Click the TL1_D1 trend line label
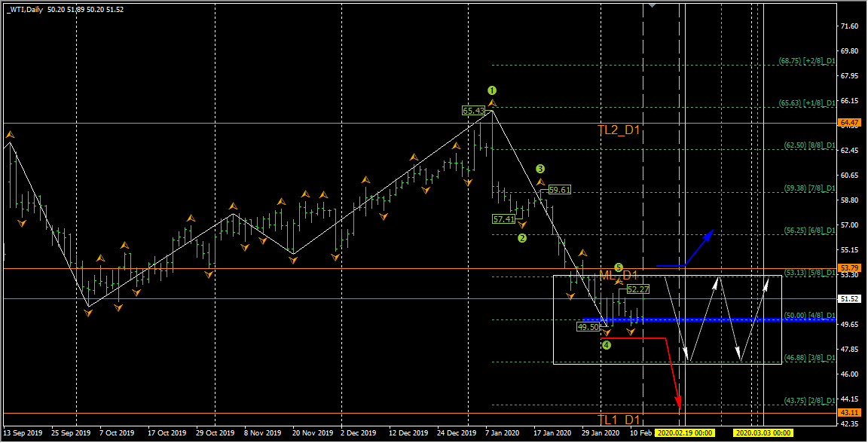The image size is (868, 443). (x=619, y=420)
